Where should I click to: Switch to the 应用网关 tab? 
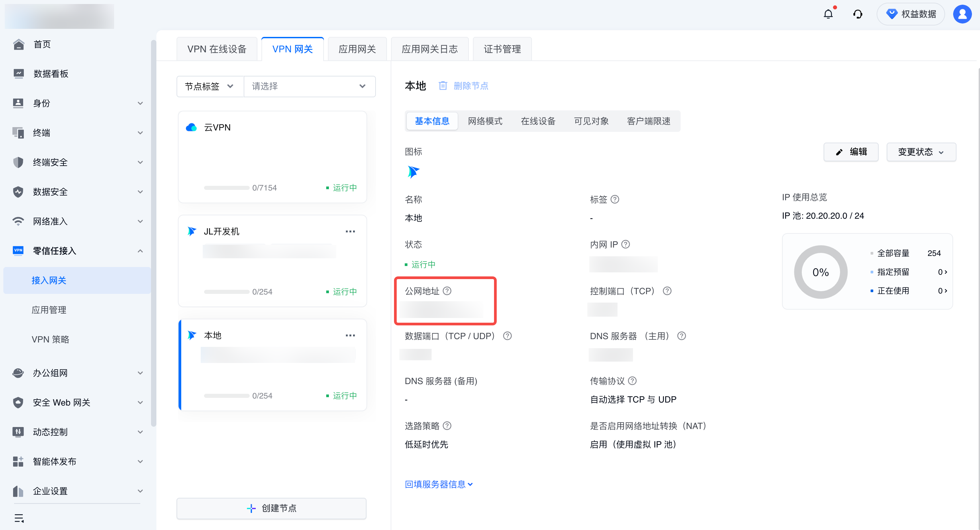coord(357,49)
